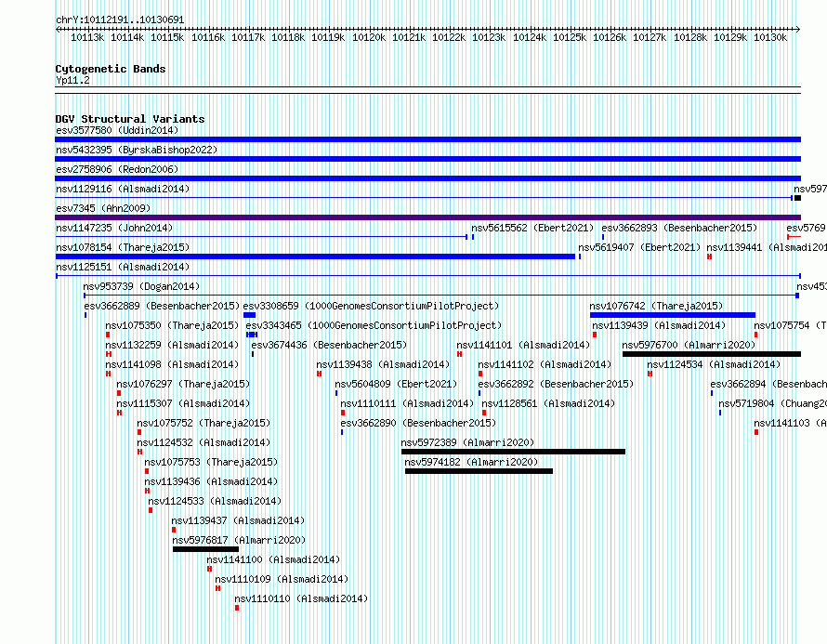Select nsv1076742 (Thareja2015) label
Screen dimensions: 827x644
pyautogui.click(x=656, y=306)
